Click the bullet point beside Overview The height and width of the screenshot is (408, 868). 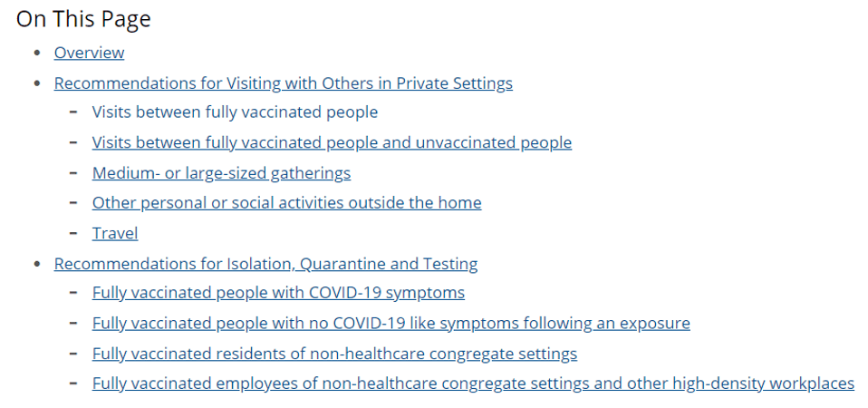37,53
